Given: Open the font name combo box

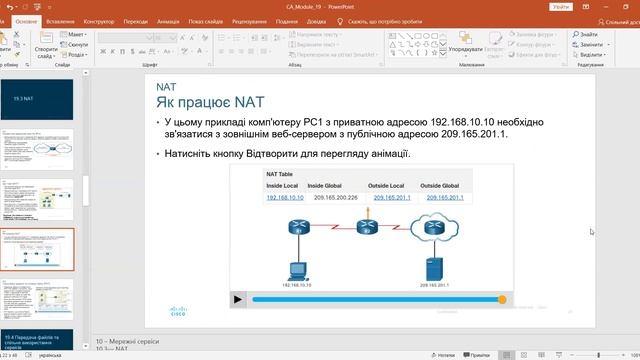Looking at the screenshot, I should (x=126, y=38).
